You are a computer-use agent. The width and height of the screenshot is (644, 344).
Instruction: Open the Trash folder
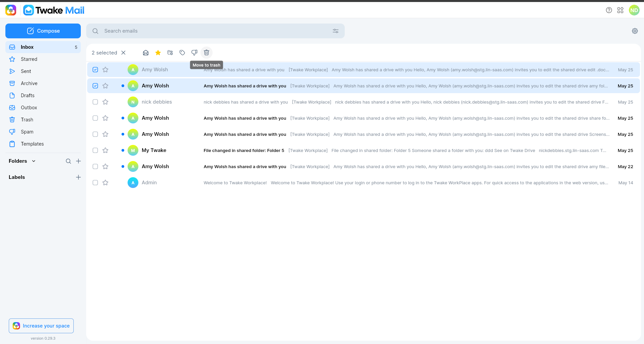[x=43, y=120]
